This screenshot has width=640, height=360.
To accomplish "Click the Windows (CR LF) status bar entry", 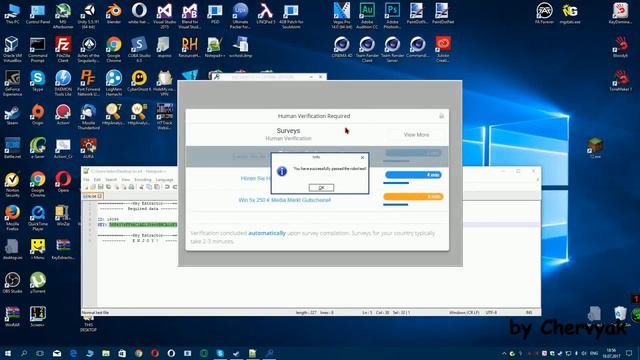I will (464, 313).
